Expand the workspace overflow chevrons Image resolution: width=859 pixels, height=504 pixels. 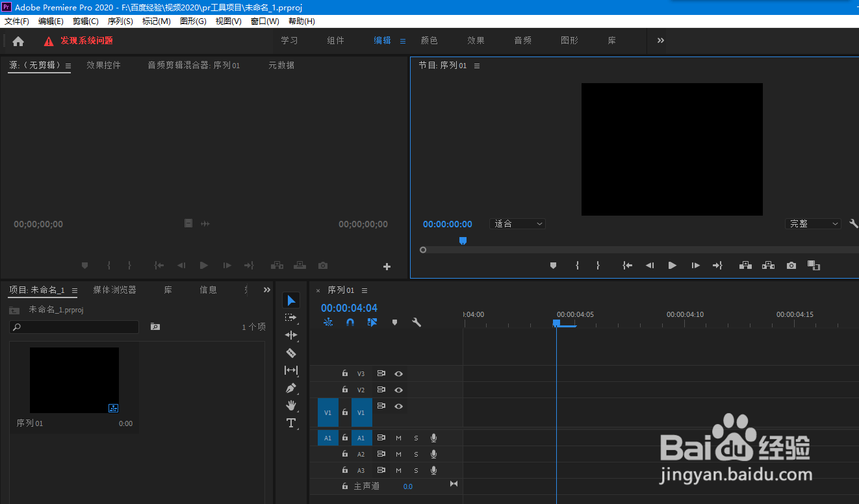tap(660, 40)
